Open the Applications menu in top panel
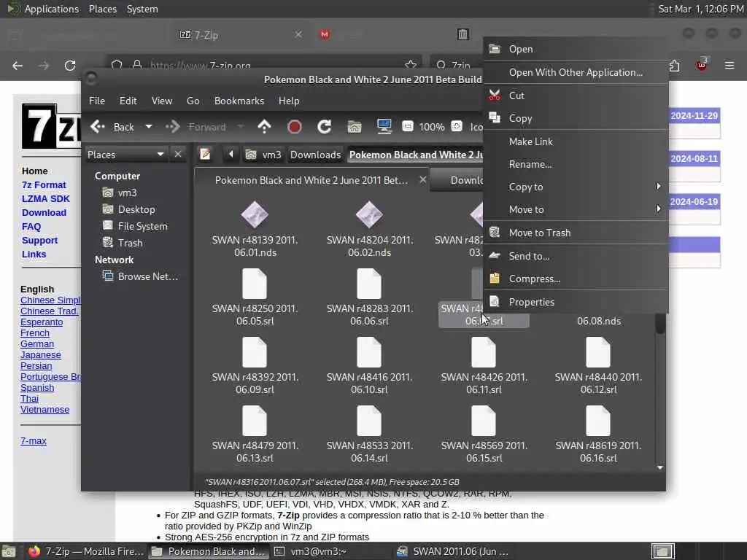Screen dimensions: 747x560 52,9
